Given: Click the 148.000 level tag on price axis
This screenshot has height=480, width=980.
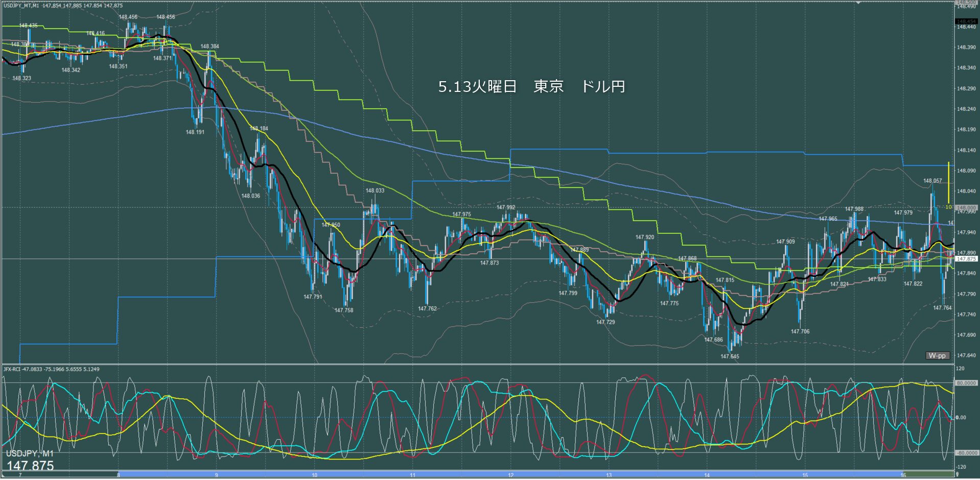Looking at the screenshot, I should [x=966, y=208].
